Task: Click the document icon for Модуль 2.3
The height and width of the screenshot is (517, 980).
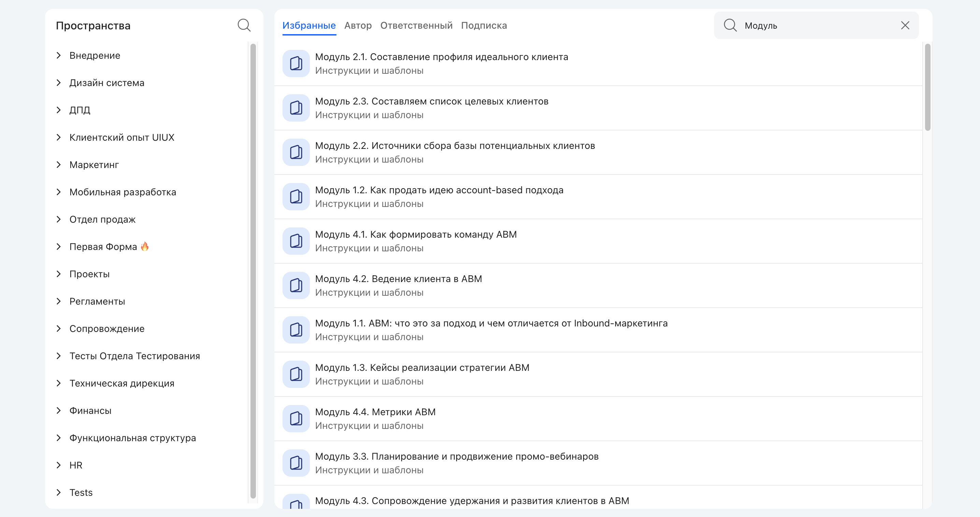Action: tap(296, 108)
